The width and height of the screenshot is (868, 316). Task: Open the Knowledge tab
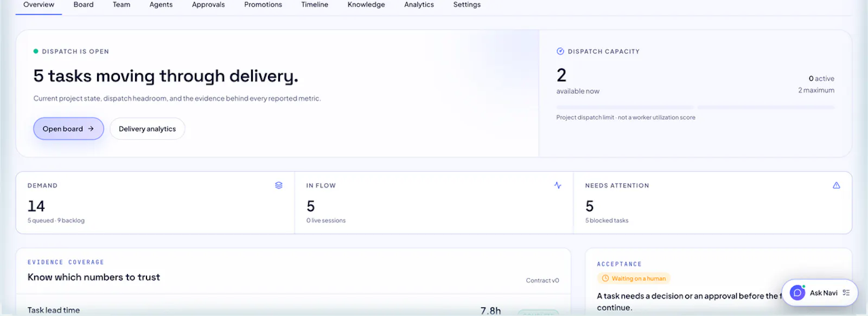[x=366, y=5]
